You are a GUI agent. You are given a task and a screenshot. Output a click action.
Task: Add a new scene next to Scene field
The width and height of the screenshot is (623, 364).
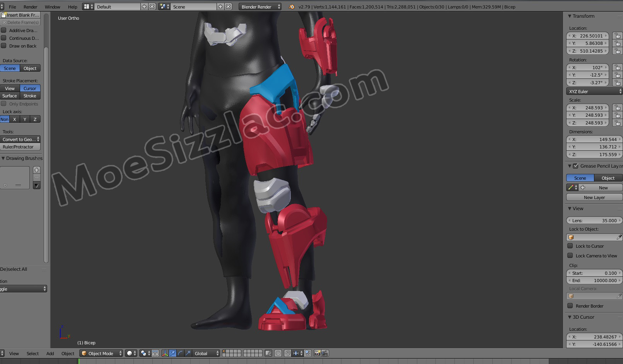[x=220, y=7]
